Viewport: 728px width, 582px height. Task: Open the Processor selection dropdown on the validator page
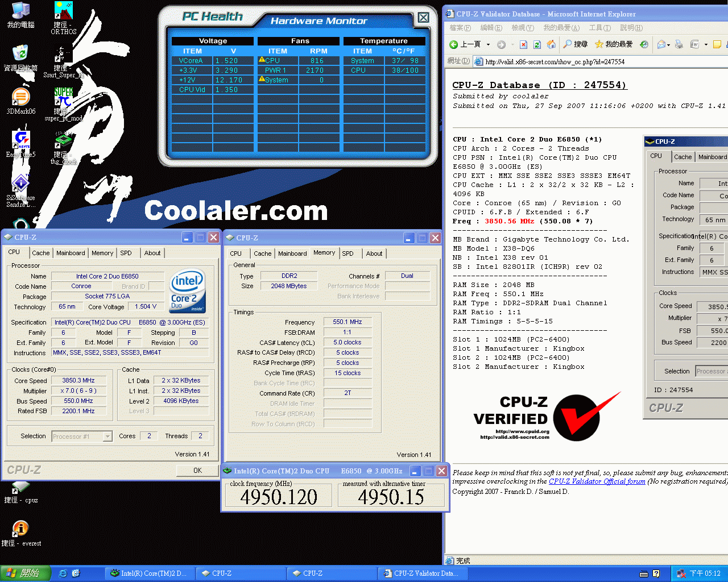click(712, 371)
